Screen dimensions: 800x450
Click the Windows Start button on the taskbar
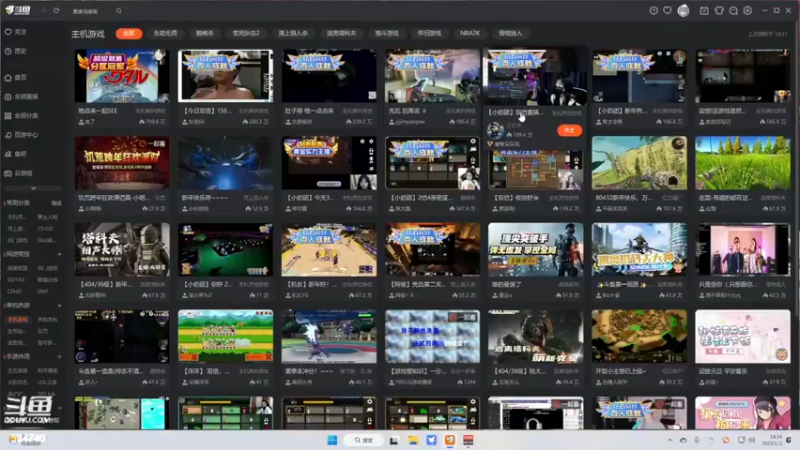tap(332, 440)
